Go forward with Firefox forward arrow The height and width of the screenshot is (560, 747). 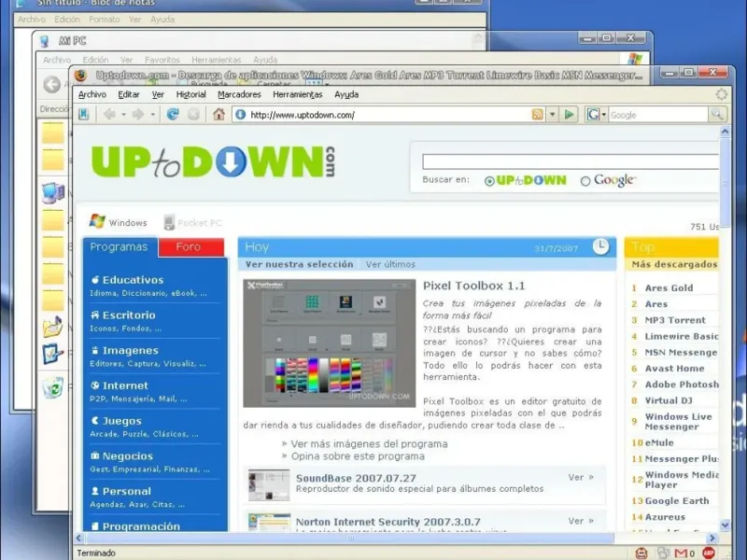138,114
